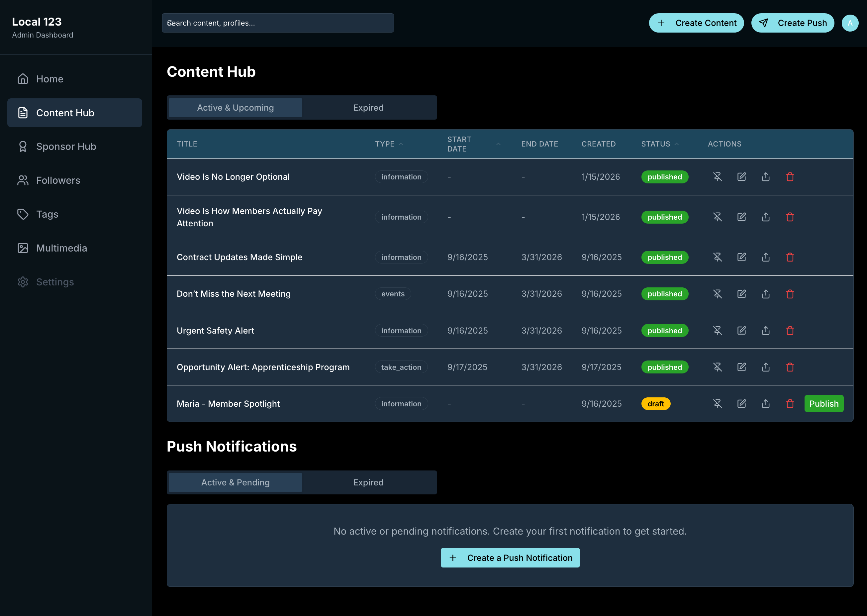Screen dimensions: 867x616
Task: Toggle pin on Opportunity Alert: Apprenticeship Program
Action: pos(718,367)
